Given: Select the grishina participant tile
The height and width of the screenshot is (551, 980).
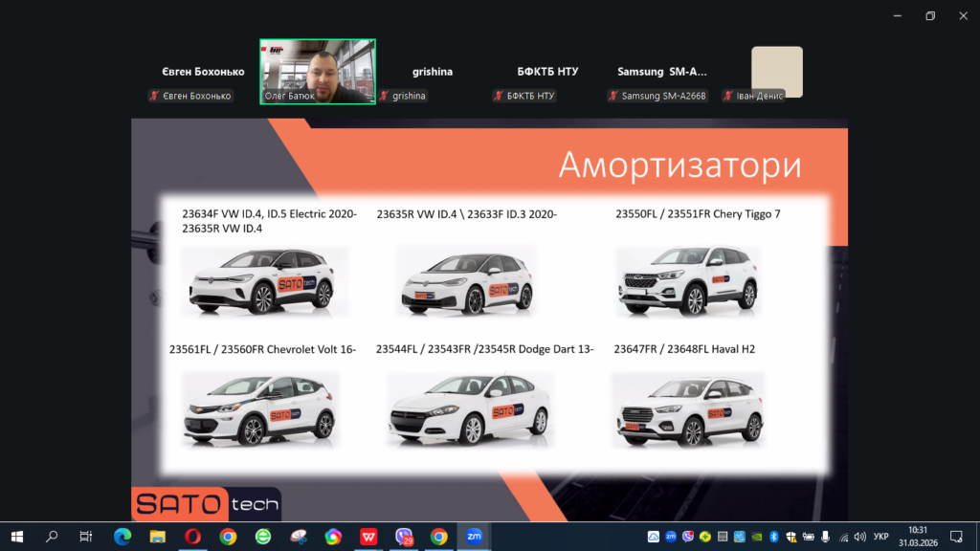Looking at the screenshot, I should click(433, 72).
